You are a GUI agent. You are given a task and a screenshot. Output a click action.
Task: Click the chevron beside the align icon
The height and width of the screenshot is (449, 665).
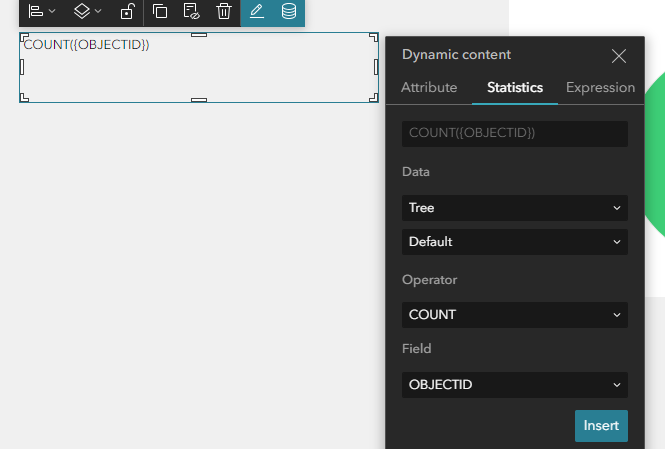[x=52, y=11]
